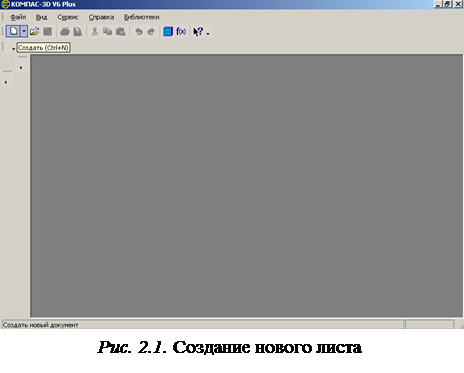Viewport: 464px width, 373px height.
Task: Click the f(x) variables icon
Action: 181,32
